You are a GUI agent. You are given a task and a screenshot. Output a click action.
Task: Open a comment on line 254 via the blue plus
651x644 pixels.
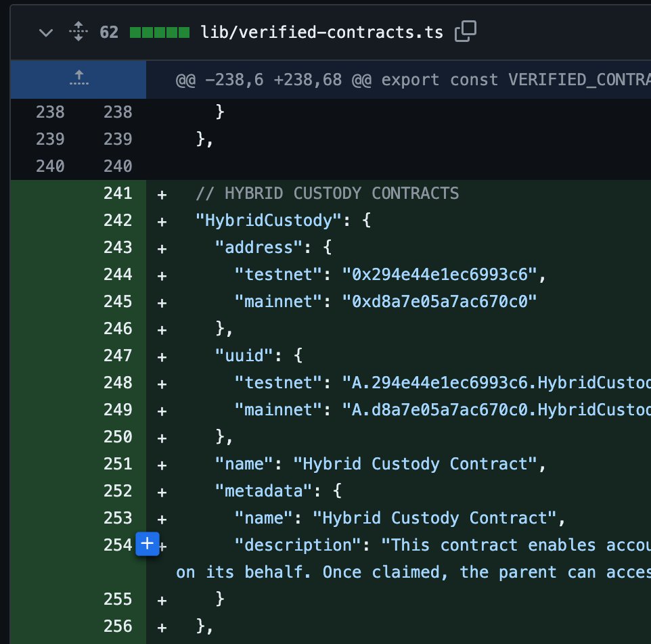coord(147,544)
